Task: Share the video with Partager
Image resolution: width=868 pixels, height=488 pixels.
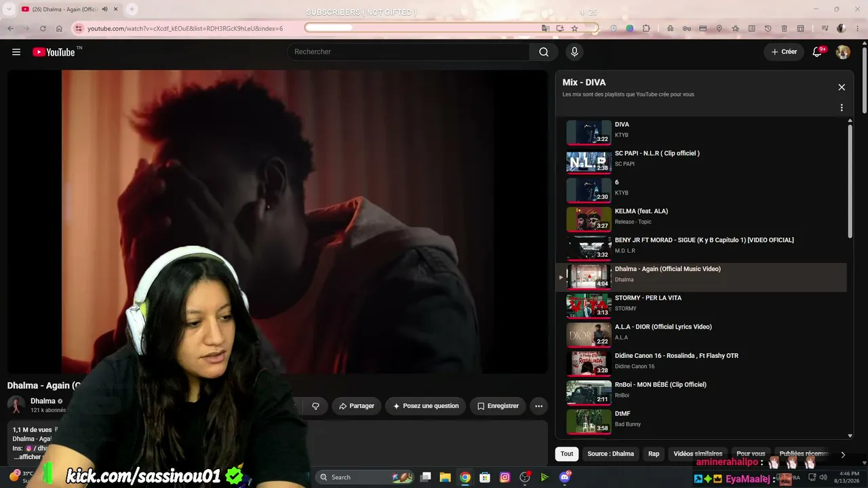Action: tap(356, 406)
